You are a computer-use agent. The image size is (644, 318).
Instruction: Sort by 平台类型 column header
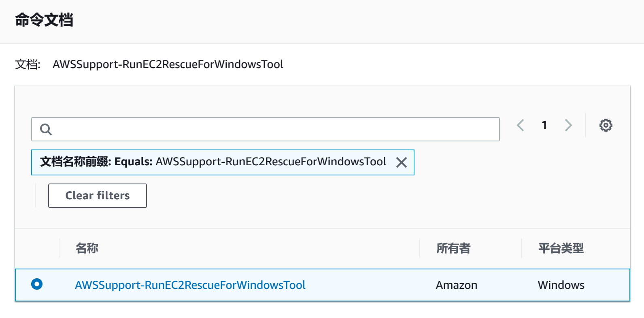click(561, 248)
